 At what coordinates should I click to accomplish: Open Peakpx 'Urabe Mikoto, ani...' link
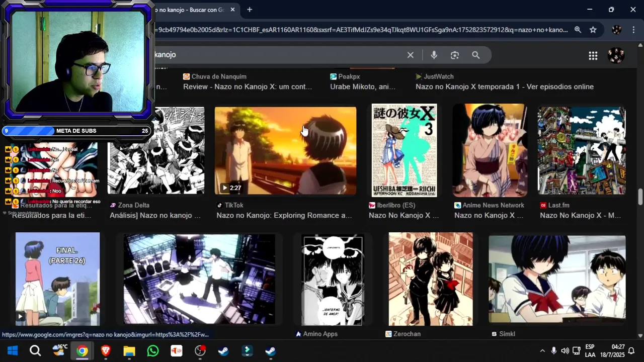pos(363,86)
